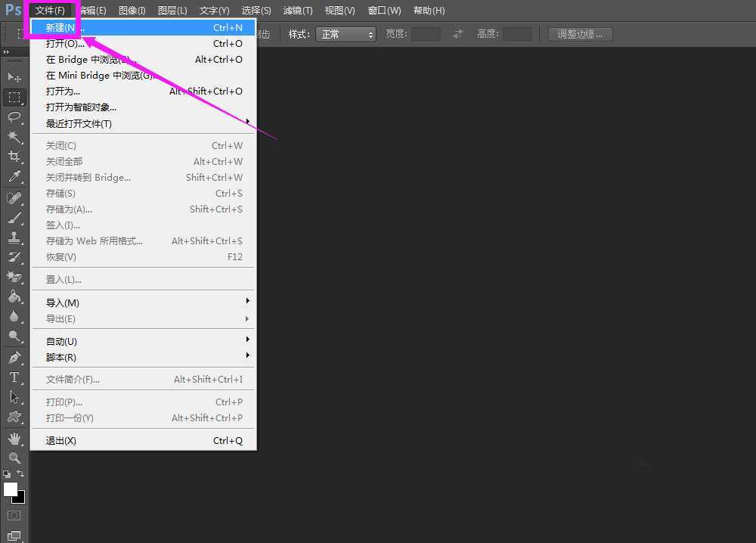Click the Photoshop Ps logo
756x543 pixels.
(x=13, y=10)
